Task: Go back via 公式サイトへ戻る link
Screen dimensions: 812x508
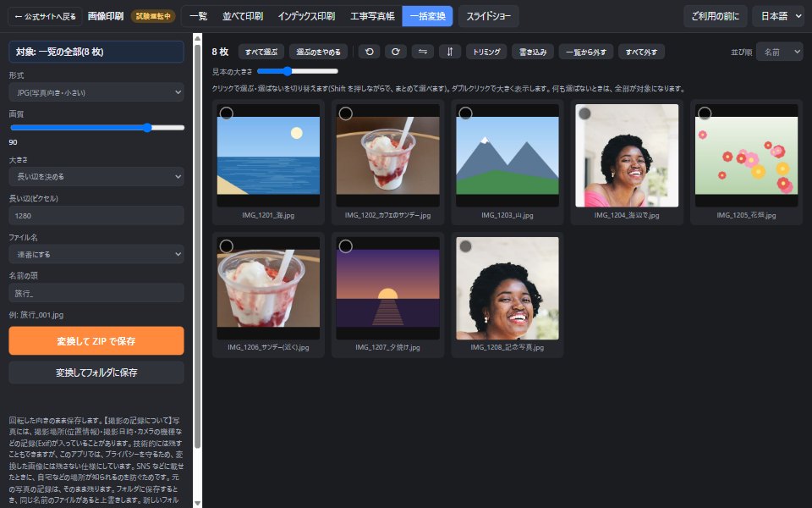Action: pyautogui.click(x=45, y=17)
